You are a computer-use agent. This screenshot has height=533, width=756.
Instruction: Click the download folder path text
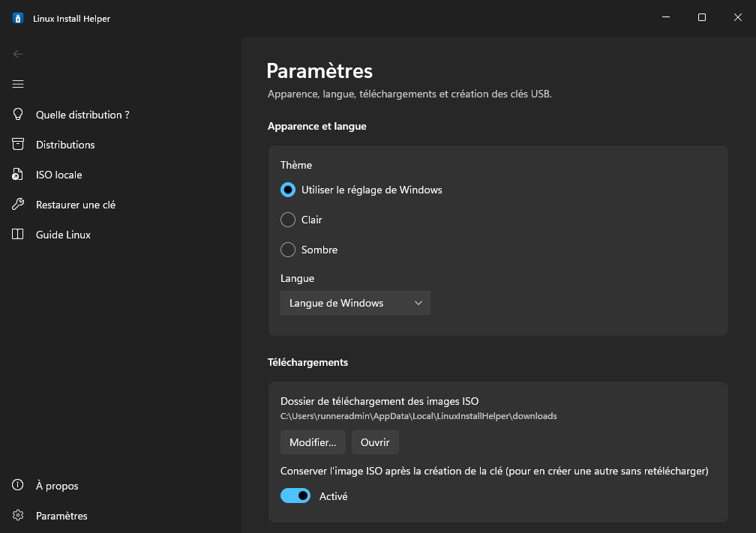pos(418,416)
